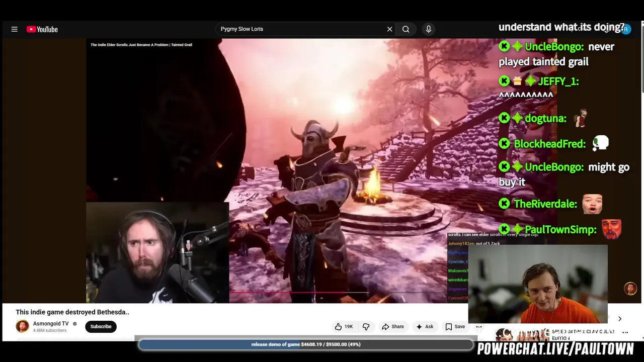644x362 pixels.
Task: Click the release demo of game goal bar
Action: click(306, 344)
